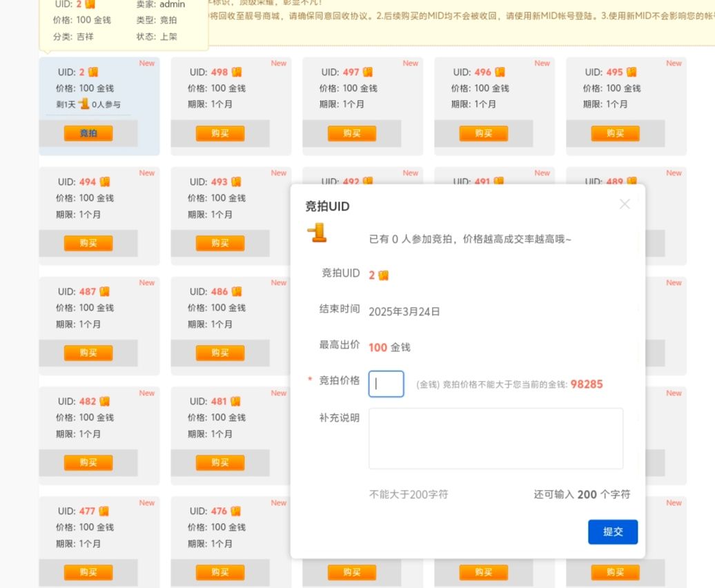The height and width of the screenshot is (588, 715).
Task: Click the New badge on the UID 497 card
Action: (x=410, y=62)
